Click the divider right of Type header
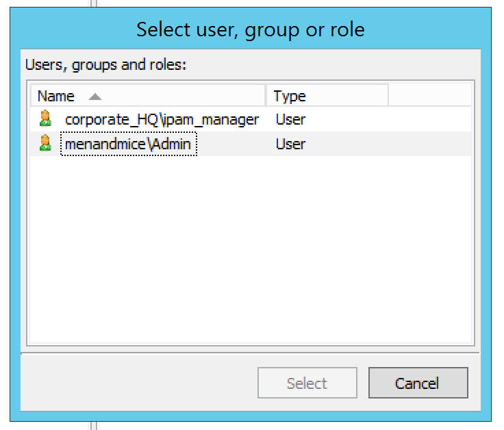This screenshot has width=504, height=430. [388, 96]
